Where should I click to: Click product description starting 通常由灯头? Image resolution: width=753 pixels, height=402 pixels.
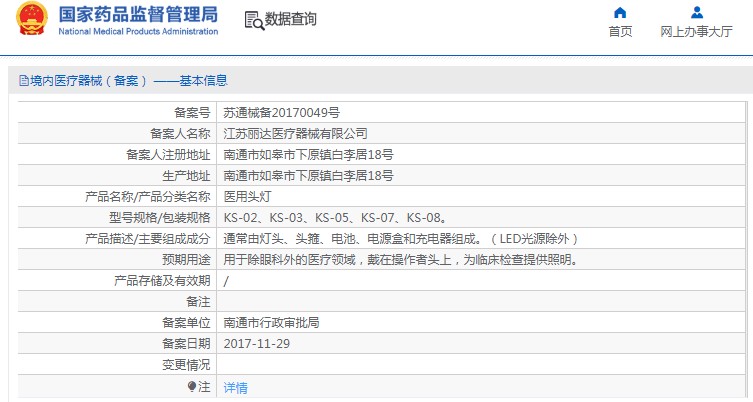(401, 239)
